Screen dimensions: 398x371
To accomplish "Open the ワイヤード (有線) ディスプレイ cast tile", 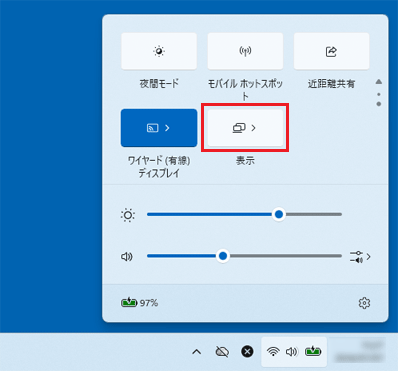I will pos(159,128).
